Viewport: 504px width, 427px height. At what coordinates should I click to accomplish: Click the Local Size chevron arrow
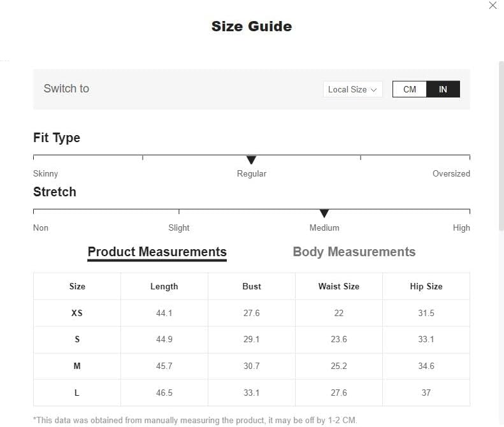373,90
